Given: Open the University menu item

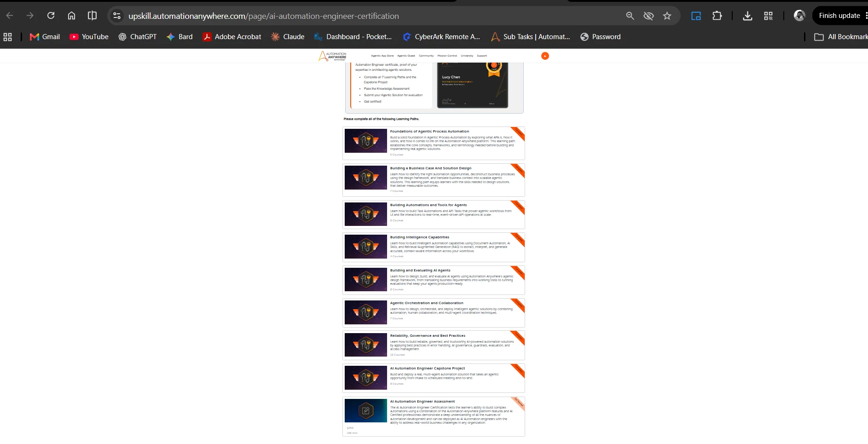Looking at the screenshot, I should 467,56.
